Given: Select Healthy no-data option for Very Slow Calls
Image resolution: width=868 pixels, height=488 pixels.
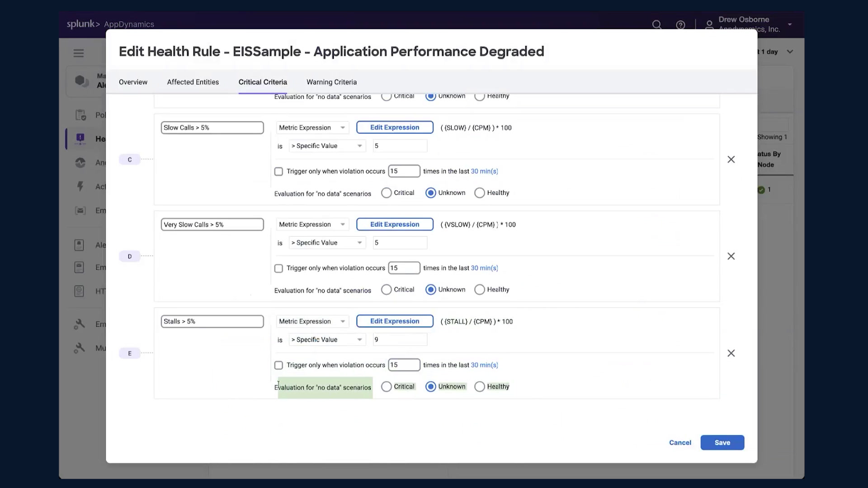Looking at the screenshot, I should click(480, 290).
